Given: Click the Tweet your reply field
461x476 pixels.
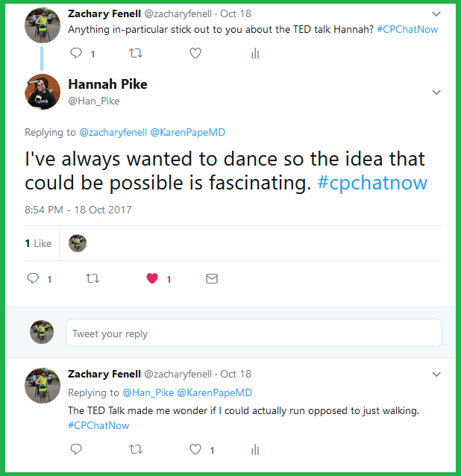Looking at the screenshot, I should (254, 333).
